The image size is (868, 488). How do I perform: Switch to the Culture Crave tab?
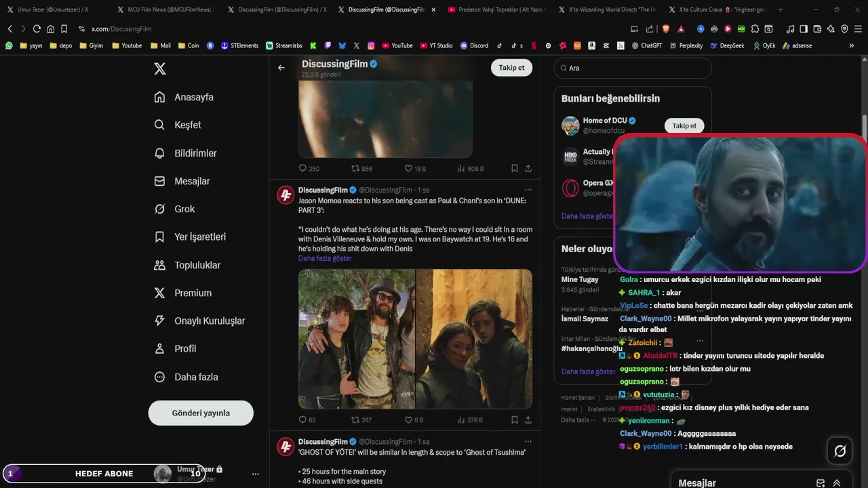[x=717, y=9]
